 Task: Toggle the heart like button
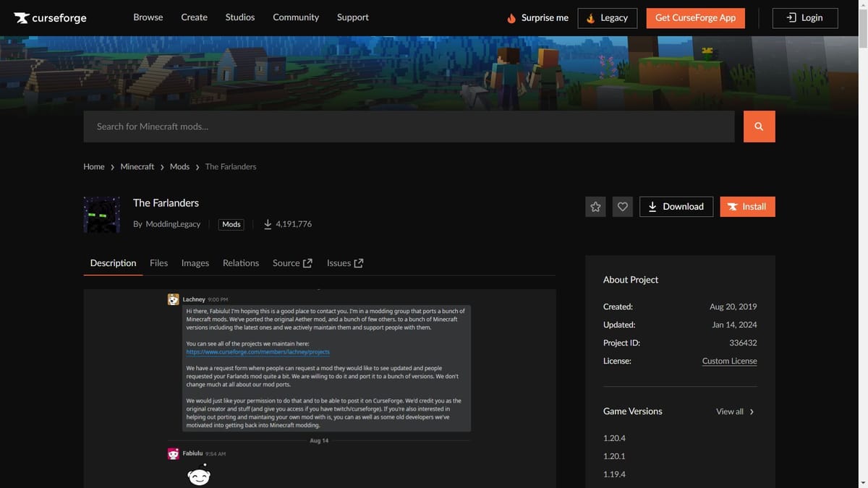coord(622,207)
